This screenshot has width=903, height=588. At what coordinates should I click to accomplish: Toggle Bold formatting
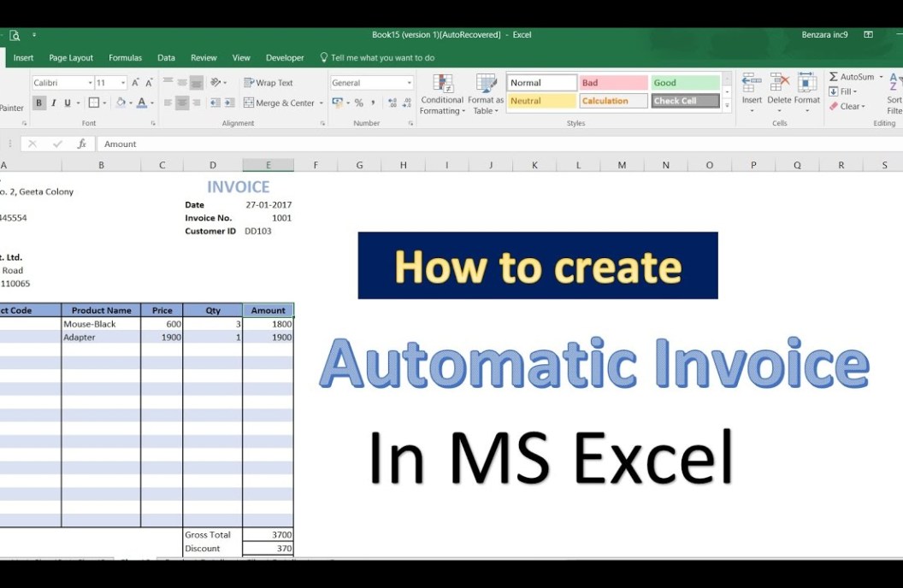(38, 103)
